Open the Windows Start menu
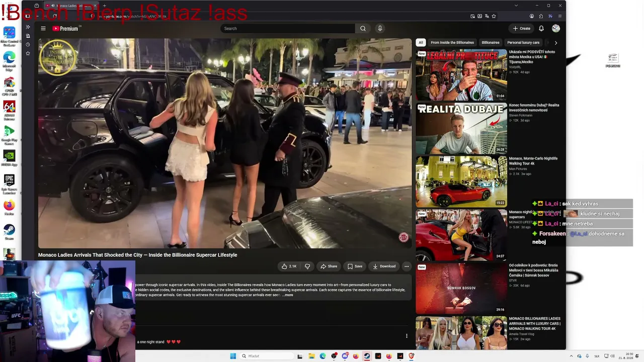This screenshot has width=644, height=362. pos(233,356)
